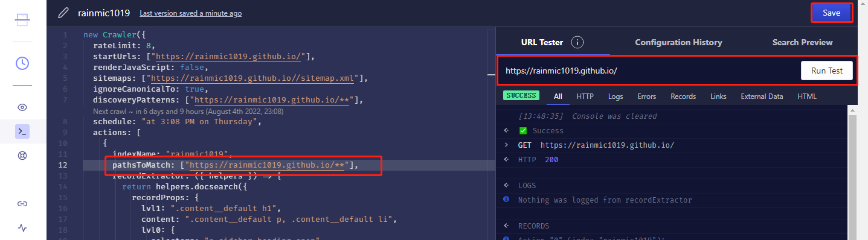Open the lifebuoy support icon in sidebar
This screenshot has width=868, height=240.
pos(22,156)
